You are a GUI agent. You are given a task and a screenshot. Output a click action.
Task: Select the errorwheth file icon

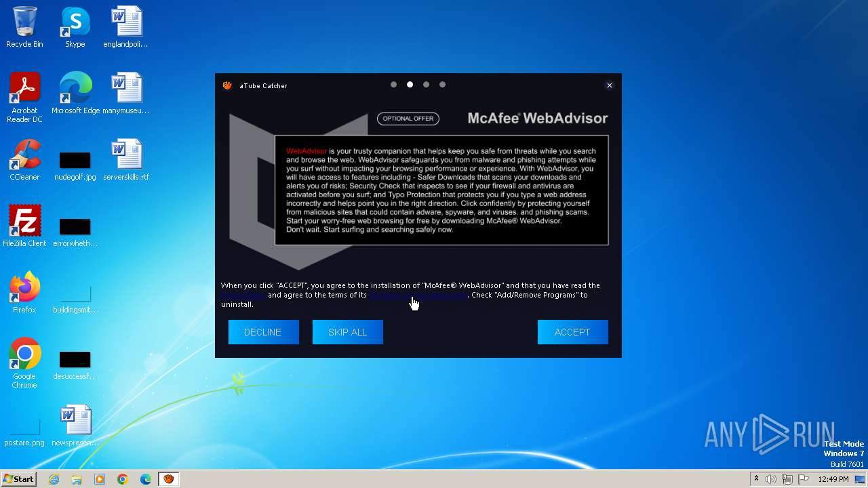tap(75, 232)
